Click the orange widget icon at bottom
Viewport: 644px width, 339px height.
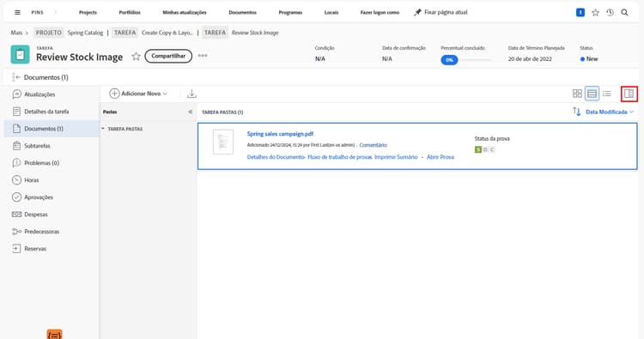click(55, 334)
